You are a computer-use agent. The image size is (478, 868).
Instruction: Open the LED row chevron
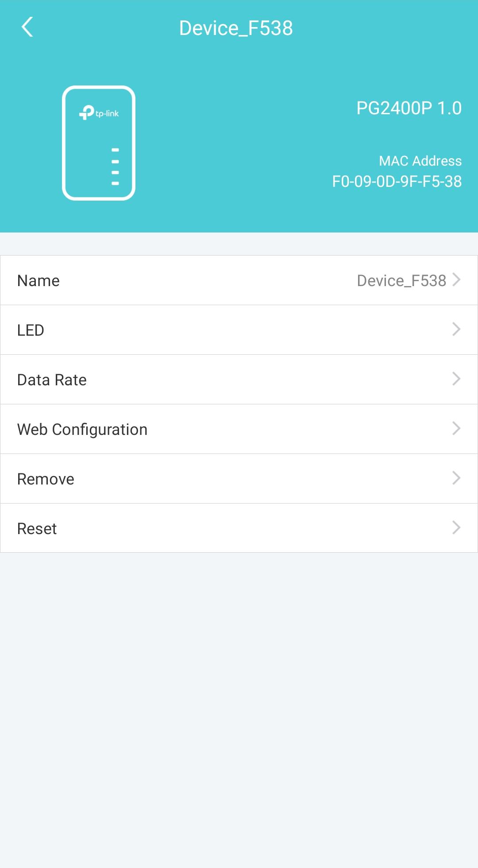pyautogui.click(x=457, y=329)
